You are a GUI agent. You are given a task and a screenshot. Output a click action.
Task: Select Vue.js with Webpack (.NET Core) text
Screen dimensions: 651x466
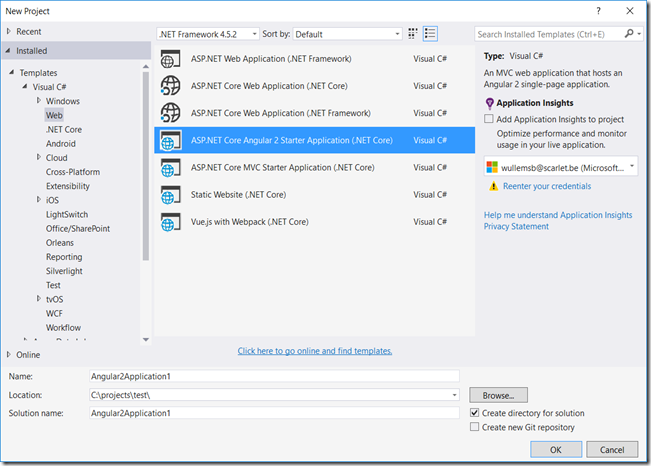[250, 222]
